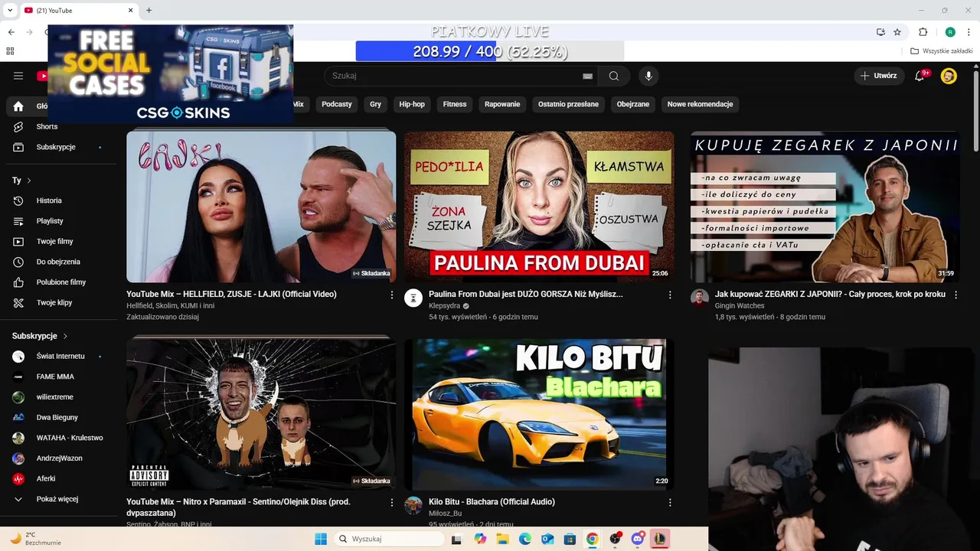980x551 pixels.
Task: Select the Ostatnio przesłane filter chip
Action: click(x=568, y=104)
